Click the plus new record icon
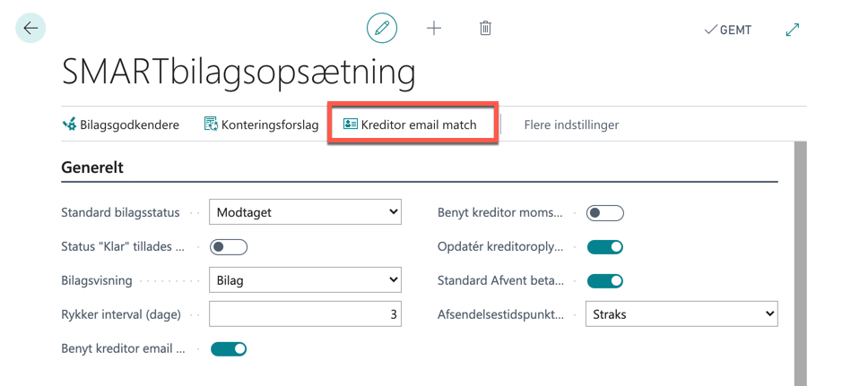This screenshot has height=386, width=868. click(x=434, y=28)
